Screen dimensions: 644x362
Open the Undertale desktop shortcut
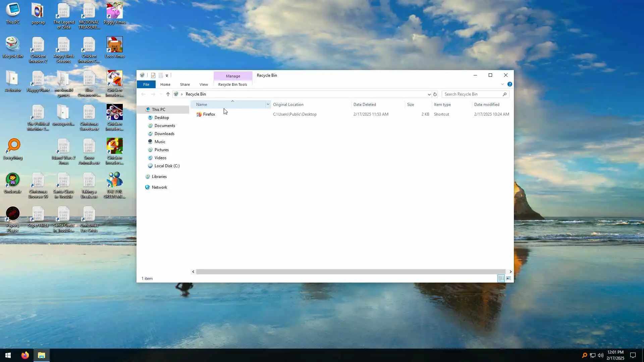pyautogui.click(x=13, y=183)
